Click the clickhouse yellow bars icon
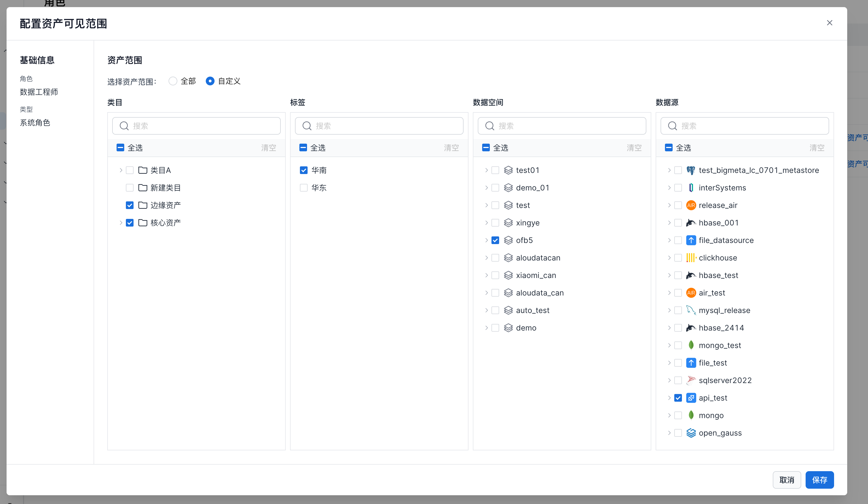 point(691,258)
